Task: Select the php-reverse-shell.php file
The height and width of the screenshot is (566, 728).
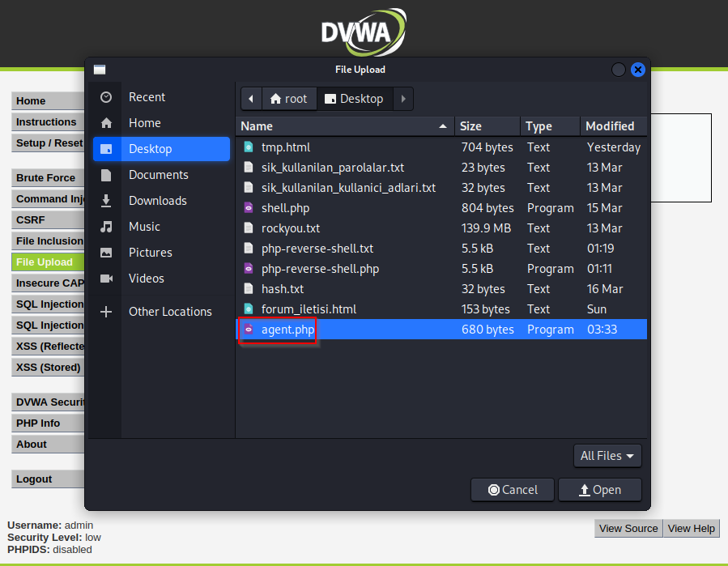Action: pos(320,269)
